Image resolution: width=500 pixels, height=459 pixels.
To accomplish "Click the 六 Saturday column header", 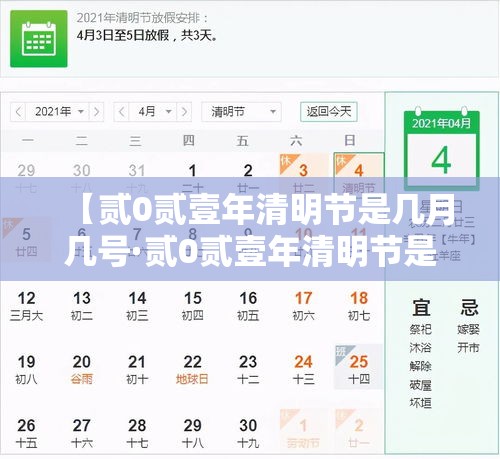I will click(x=296, y=141).
